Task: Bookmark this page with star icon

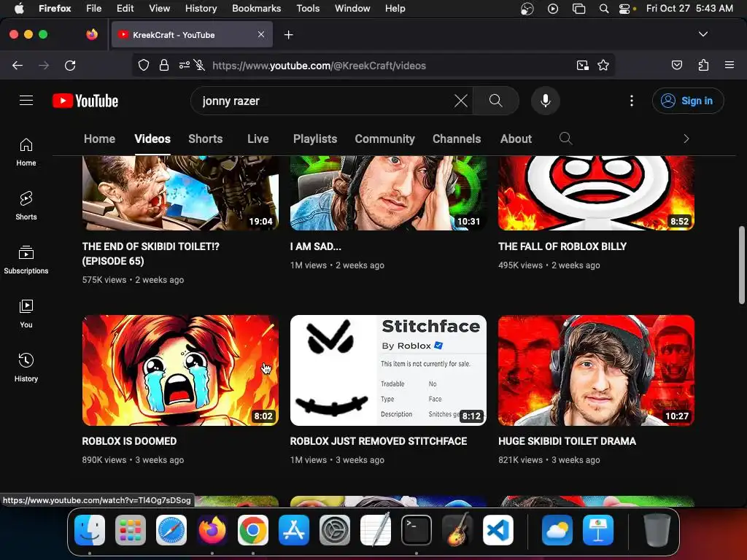Action: tap(603, 65)
